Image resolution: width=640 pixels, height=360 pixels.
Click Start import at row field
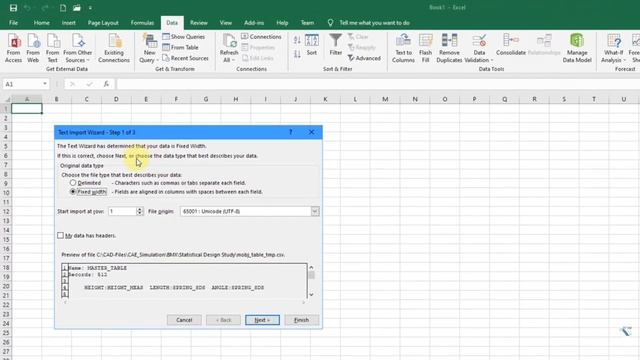pyautogui.click(x=122, y=211)
